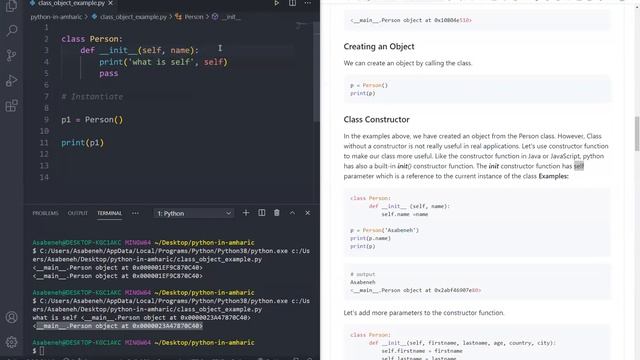Click the 'Creating an Object' heading
This screenshot has width=640, height=360.
tap(379, 47)
